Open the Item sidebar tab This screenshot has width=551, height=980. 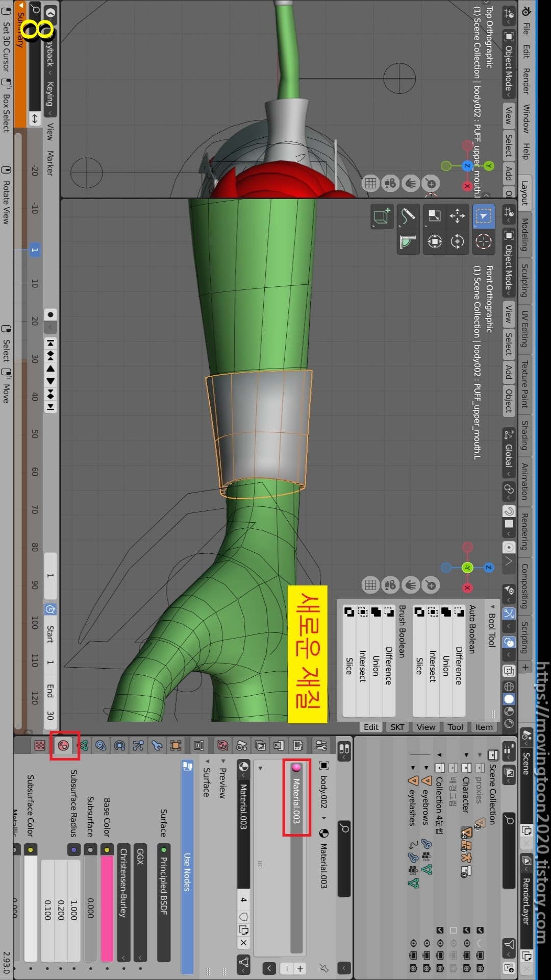pyautogui.click(x=484, y=727)
